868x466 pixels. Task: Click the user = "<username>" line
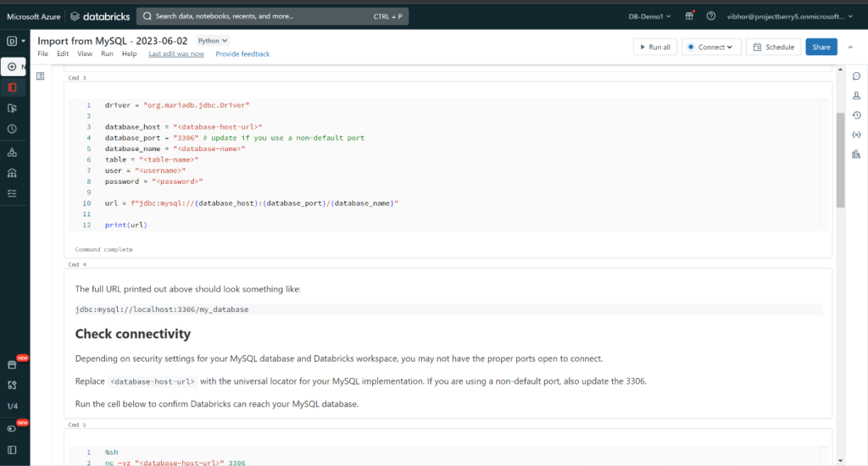[x=145, y=170]
